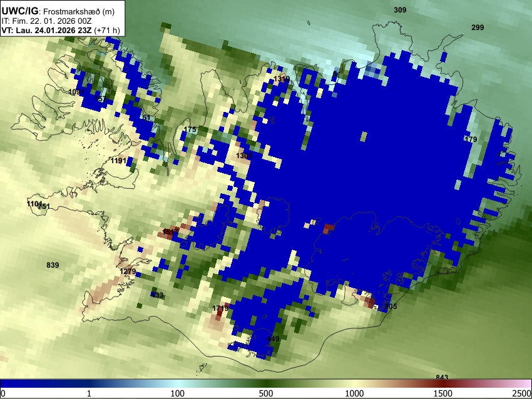Screen dimensions: 532x399
Task: Click the 2500 label on the color scale
Action: pos(522,393)
